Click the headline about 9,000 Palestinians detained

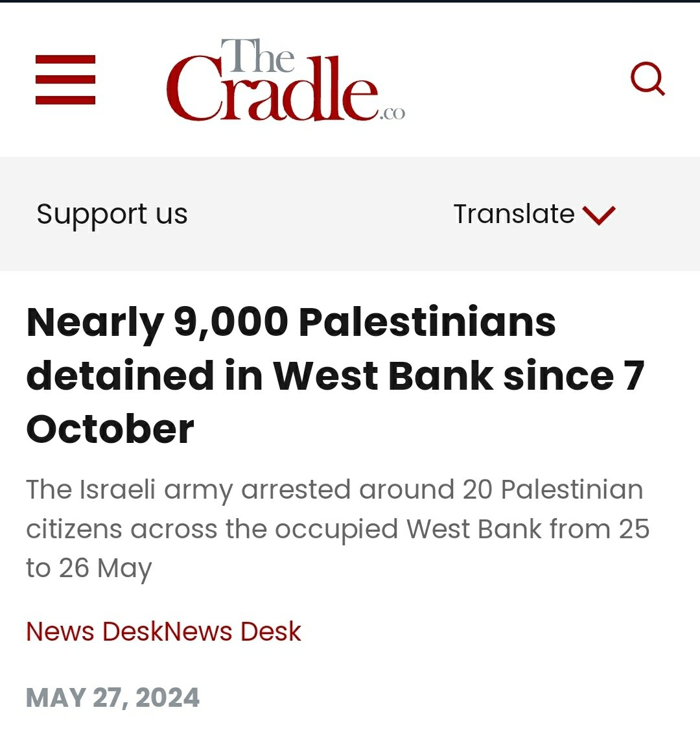click(336, 375)
